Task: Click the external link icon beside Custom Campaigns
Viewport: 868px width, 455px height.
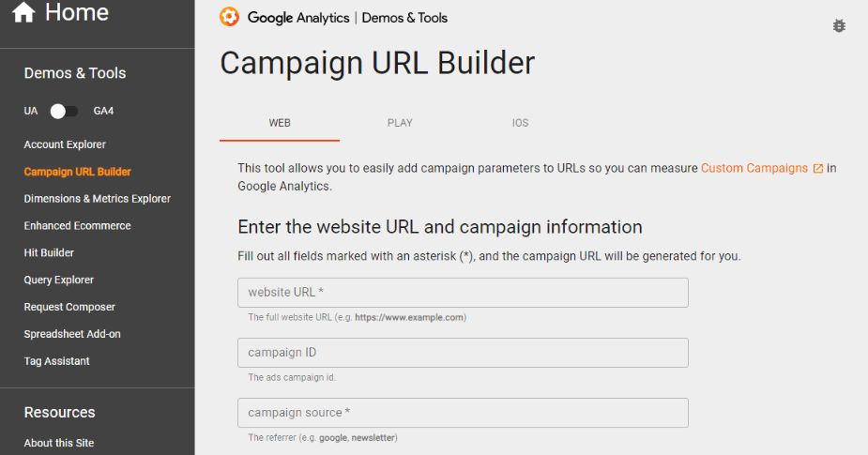Action: click(x=818, y=169)
